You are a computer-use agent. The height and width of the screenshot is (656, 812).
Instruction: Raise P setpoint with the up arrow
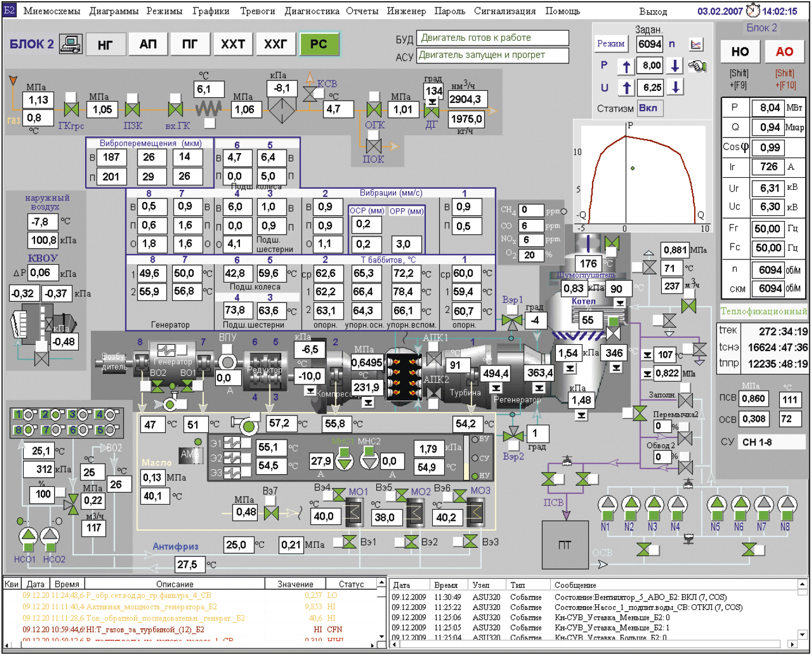tap(627, 66)
